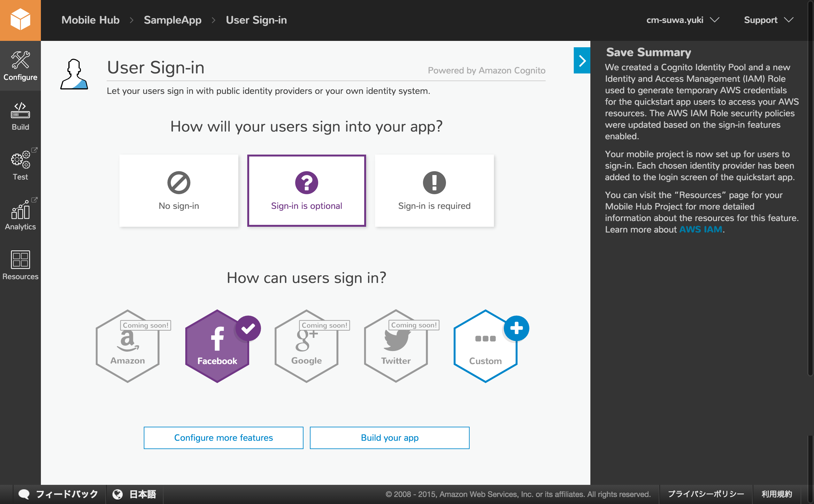Viewport: 814px width, 504px height.
Task: Select the Custom sign-in provider hexagon
Action: click(x=485, y=346)
